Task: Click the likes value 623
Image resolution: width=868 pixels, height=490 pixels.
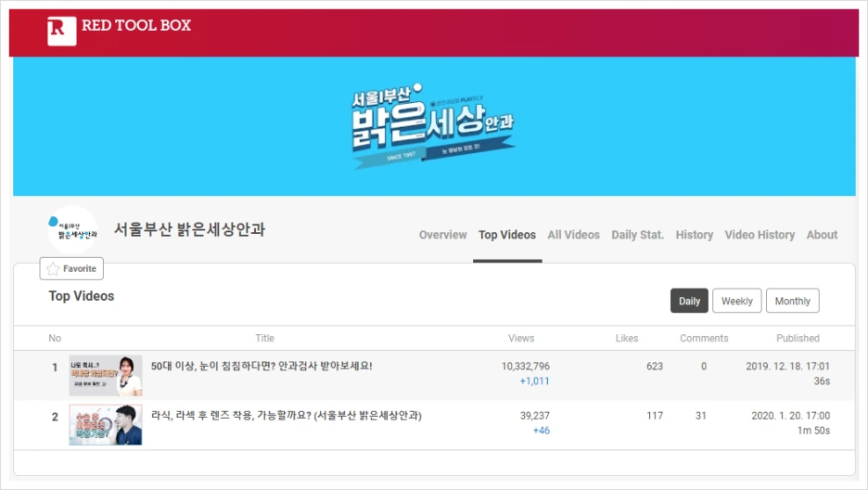Action: click(x=655, y=367)
